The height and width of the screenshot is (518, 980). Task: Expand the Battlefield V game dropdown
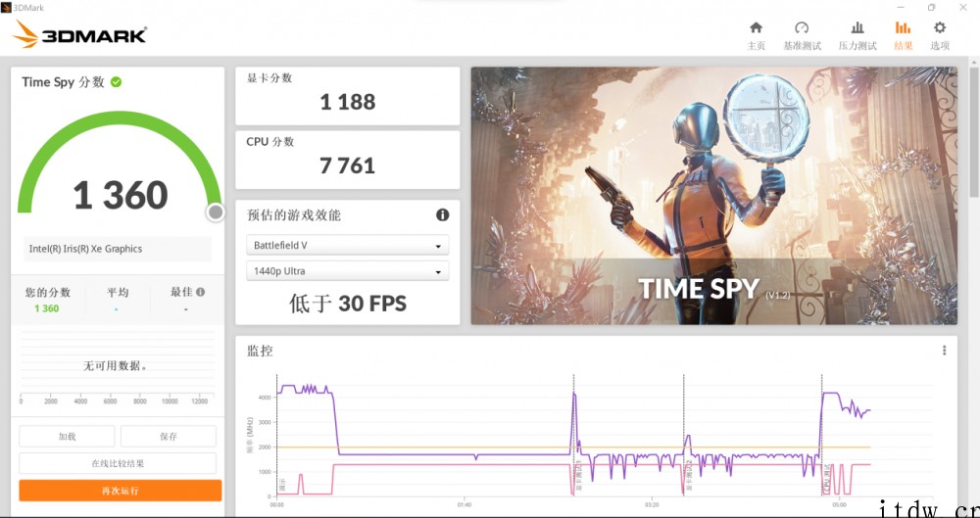[x=348, y=245]
